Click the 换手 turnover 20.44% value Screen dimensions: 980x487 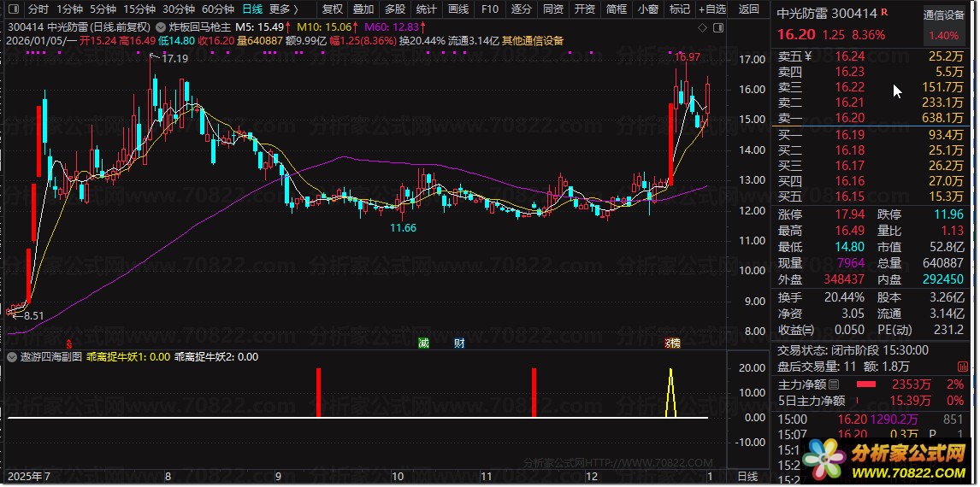tap(844, 297)
